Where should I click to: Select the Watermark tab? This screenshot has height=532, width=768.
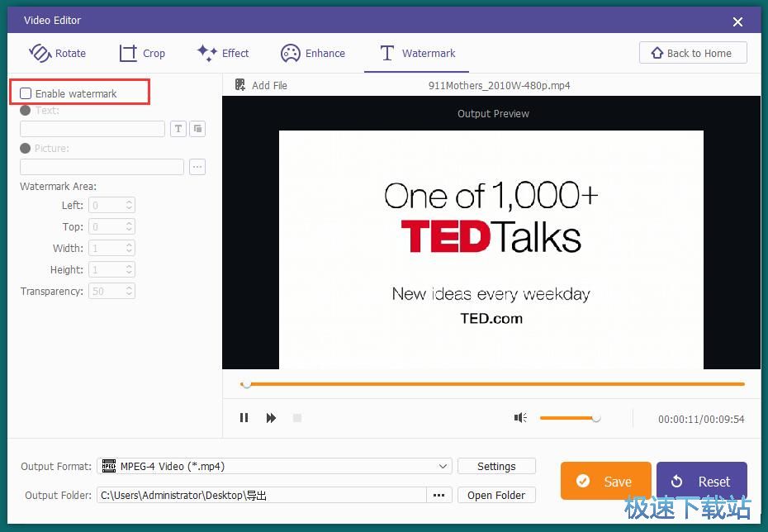click(x=417, y=53)
